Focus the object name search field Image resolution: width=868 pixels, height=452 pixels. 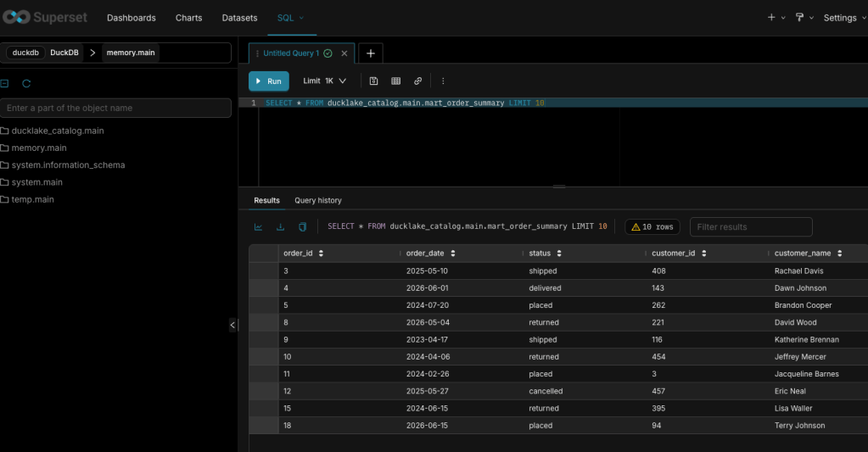pos(115,108)
